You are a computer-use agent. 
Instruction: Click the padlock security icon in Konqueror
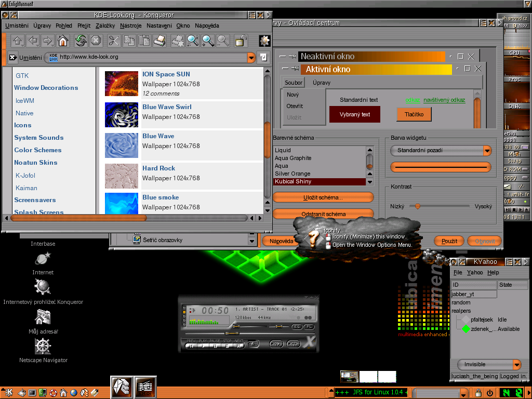(x=241, y=41)
